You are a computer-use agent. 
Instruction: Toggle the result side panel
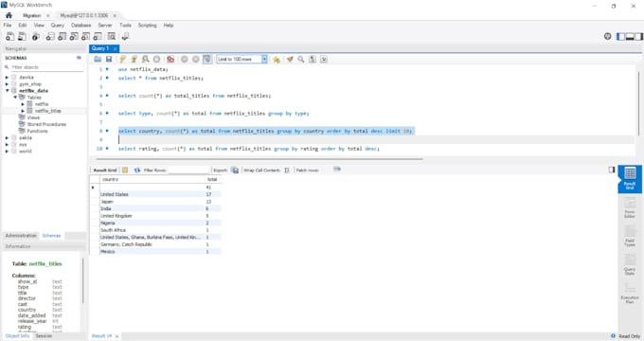point(612,170)
